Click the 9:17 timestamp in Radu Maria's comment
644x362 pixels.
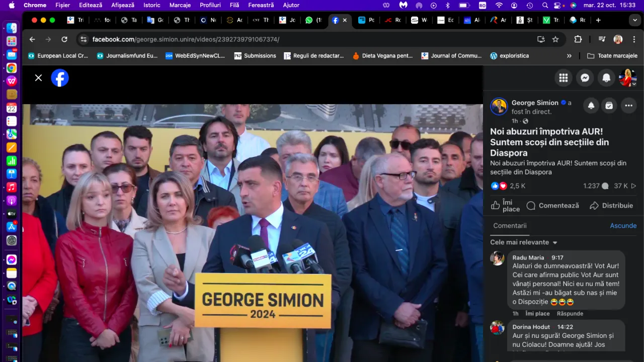point(557,257)
